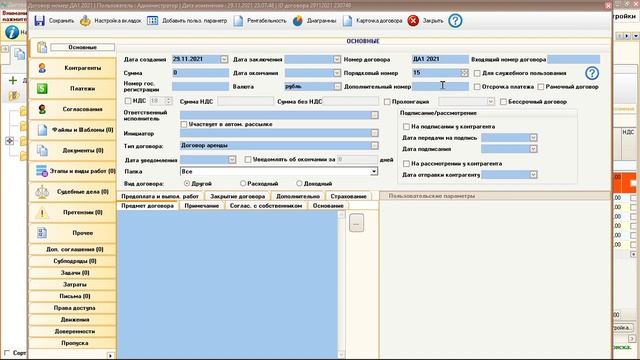Image resolution: width=640 pixels, height=360 pixels.
Task: Click the Дополнительный номер input field
Action: coord(440,87)
